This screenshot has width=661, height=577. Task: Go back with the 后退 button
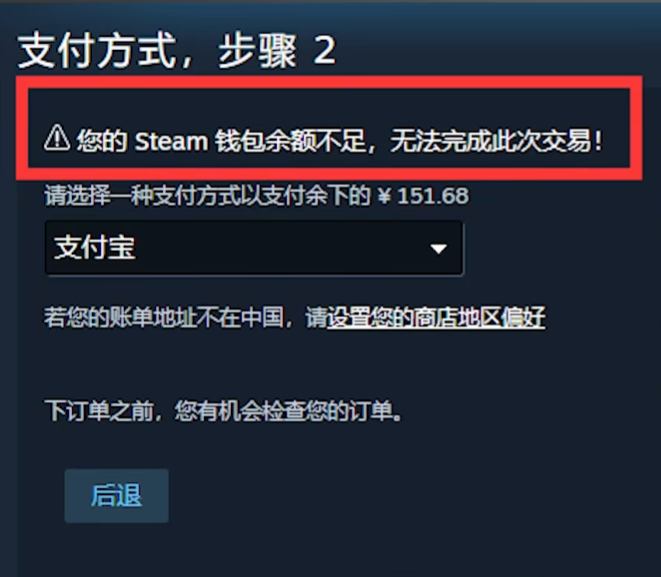(117, 496)
